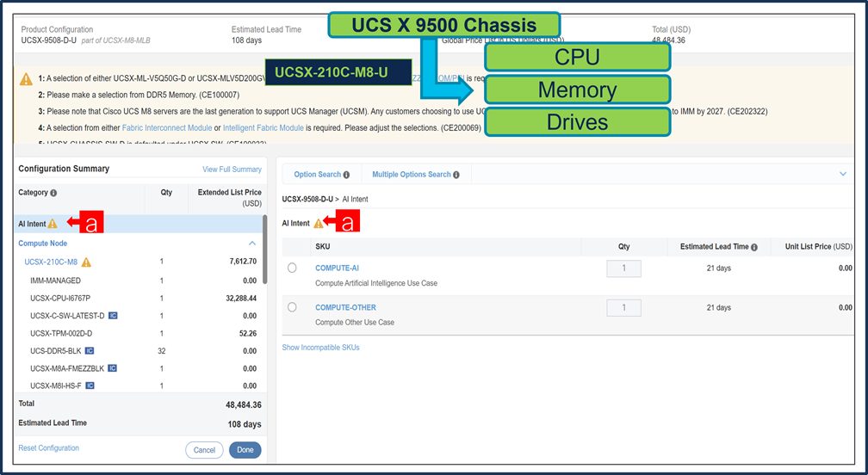Image resolution: width=868 pixels, height=475 pixels.
Task: Switch to the Multiple Options Search tab
Action: [x=412, y=174]
